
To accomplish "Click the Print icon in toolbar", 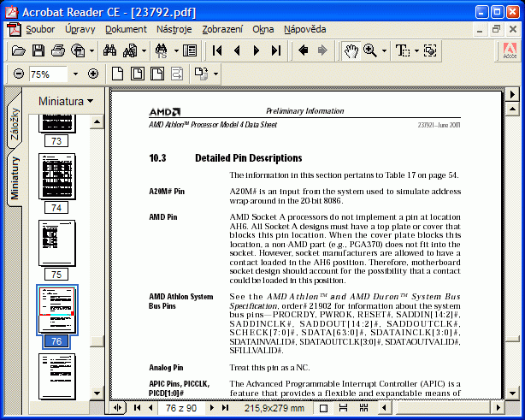I will pos(58,51).
